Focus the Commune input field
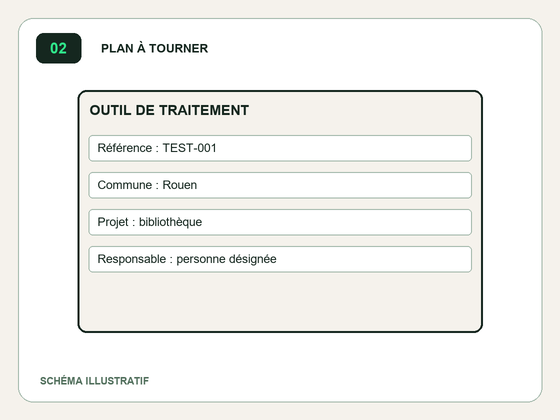 tap(280, 185)
